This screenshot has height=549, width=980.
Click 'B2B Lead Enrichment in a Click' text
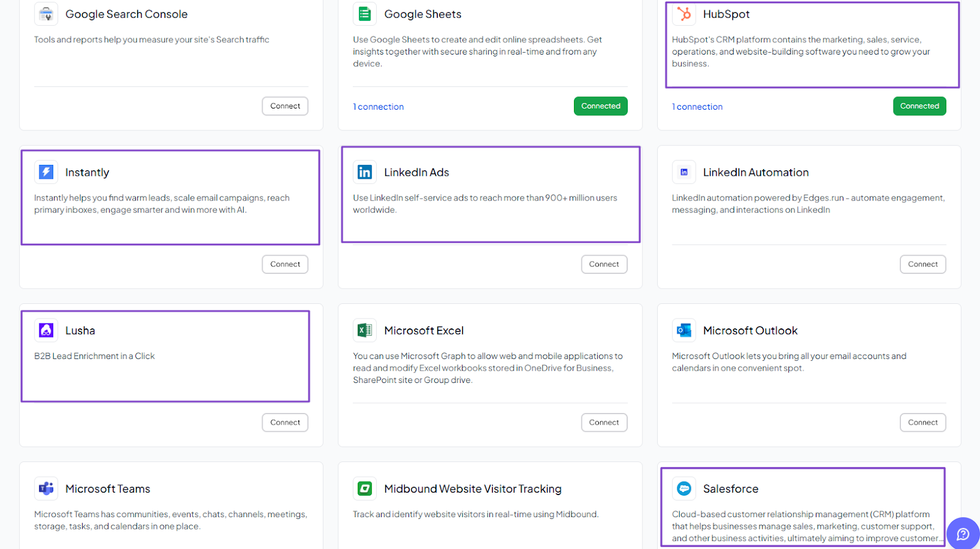(x=94, y=356)
